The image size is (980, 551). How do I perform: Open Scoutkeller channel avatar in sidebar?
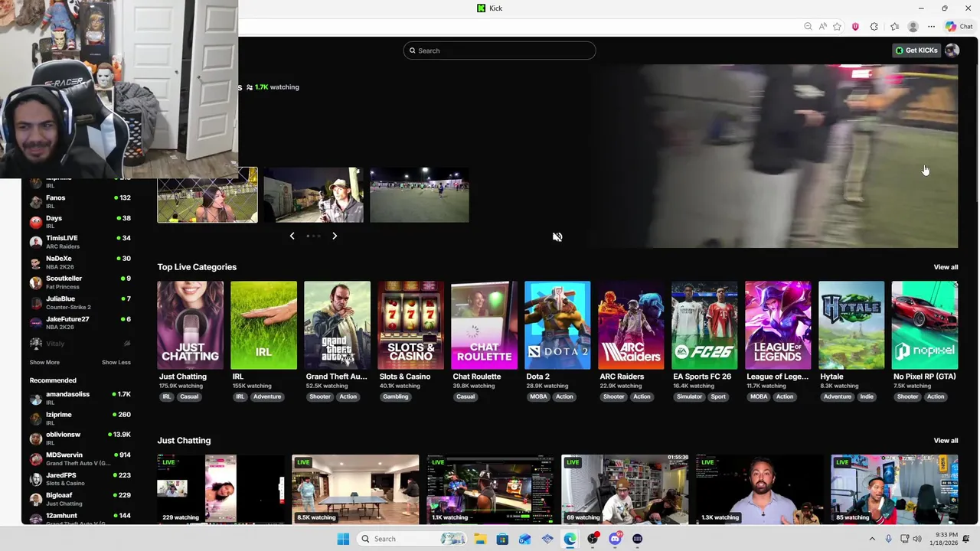36,282
